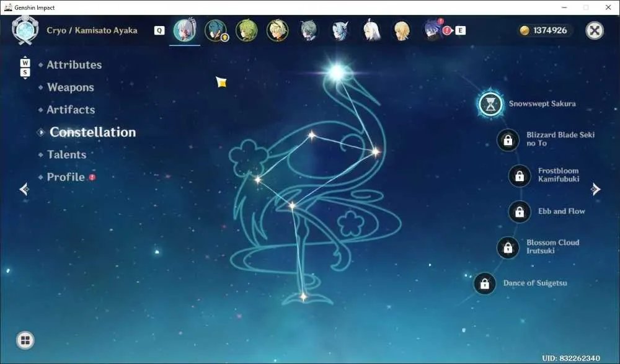
Task: Open the locked Dance of Suigetsu node
Action: pos(484,283)
